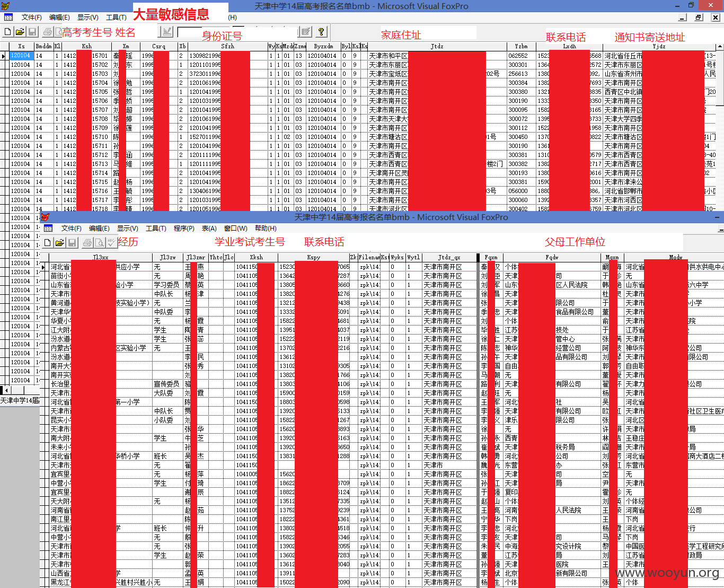Click the Byzxdm column header
Viewport: 724px width, 588px height.
coord(323,47)
